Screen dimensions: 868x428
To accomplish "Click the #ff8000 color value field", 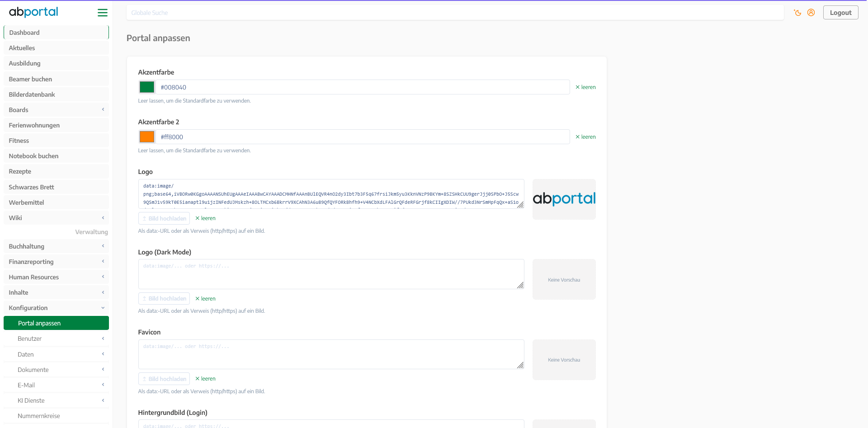I will [363, 137].
